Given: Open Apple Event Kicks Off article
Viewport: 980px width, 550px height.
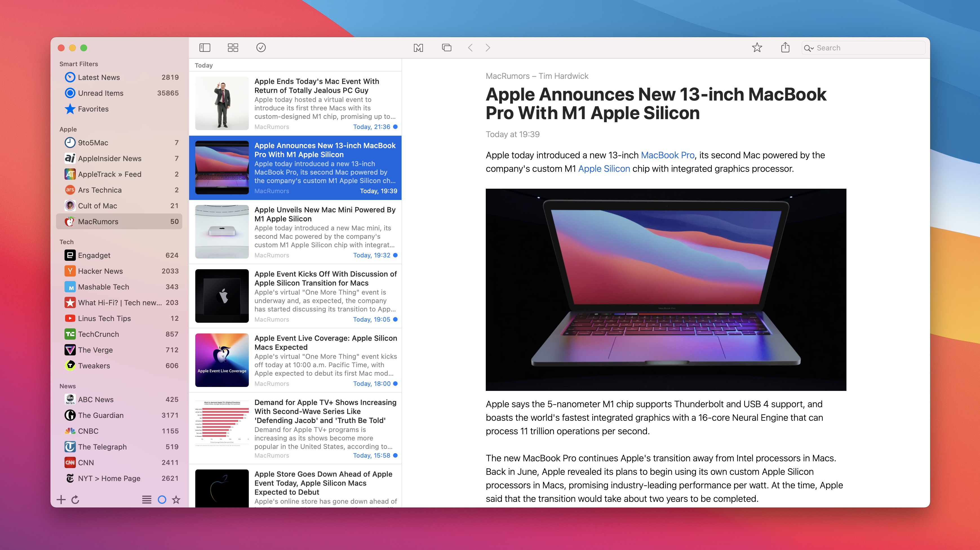Looking at the screenshot, I should pyautogui.click(x=295, y=296).
